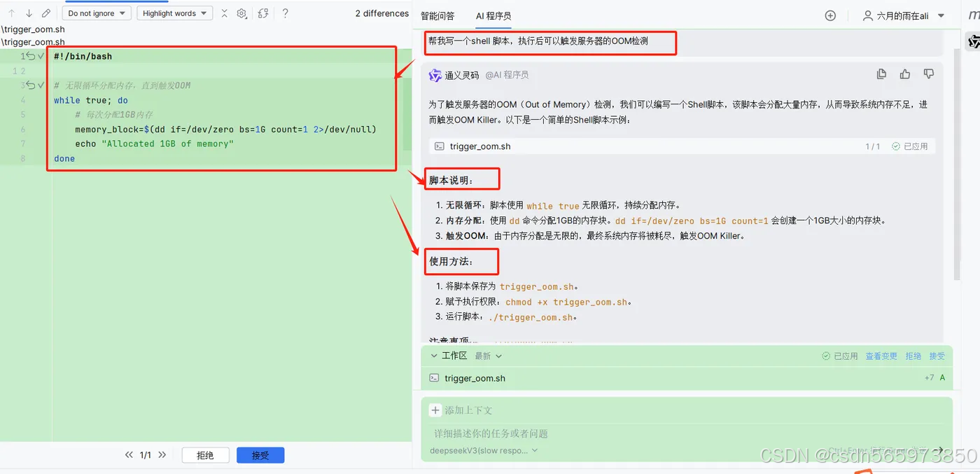Click synchronize scrolling icon in diff toolbar
Viewport: 980px width, 474px height.
tap(263, 13)
